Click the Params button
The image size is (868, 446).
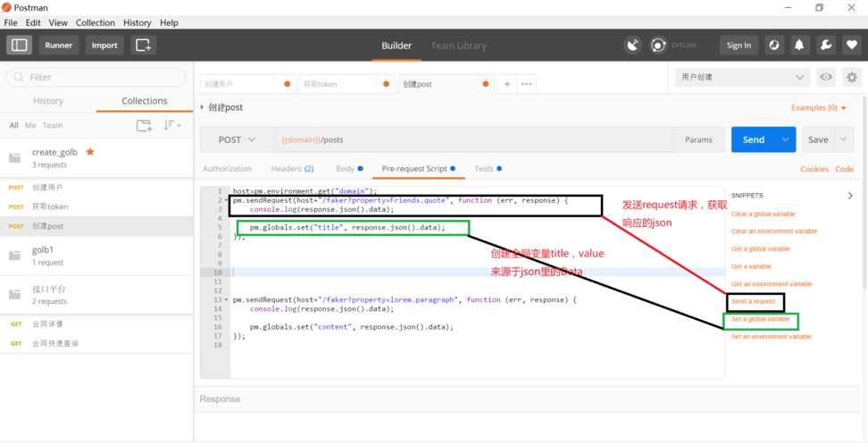pyautogui.click(x=698, y=139)
